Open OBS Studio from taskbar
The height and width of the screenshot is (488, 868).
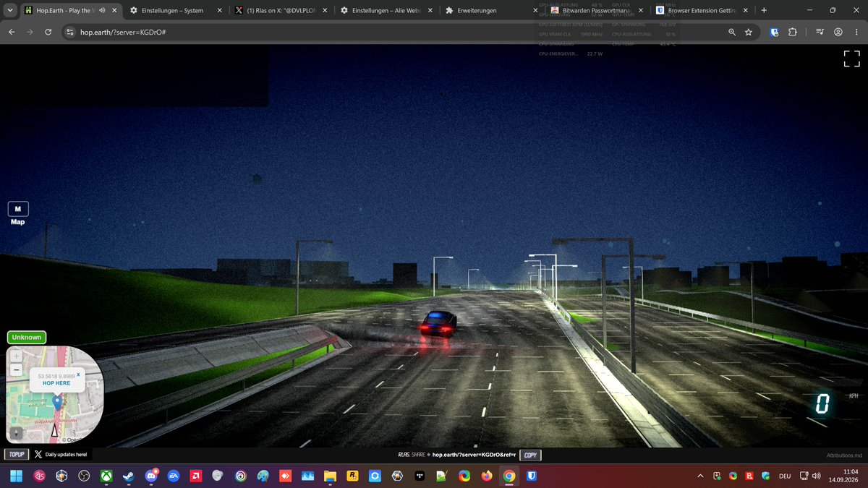[85, 476]
